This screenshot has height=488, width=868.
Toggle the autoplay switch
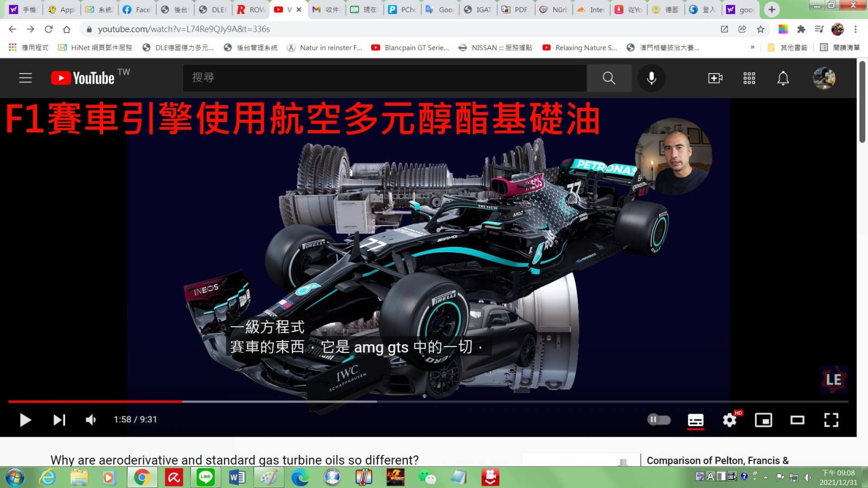659,420
